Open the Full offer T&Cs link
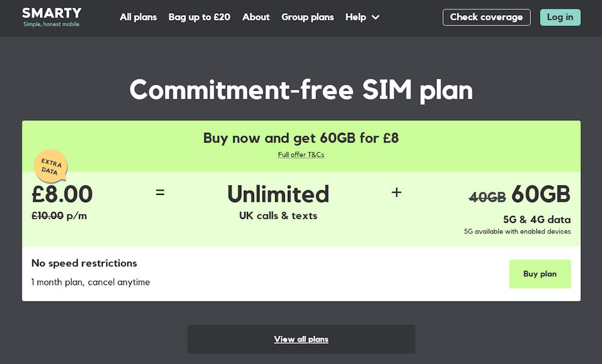The image size is (602, 364). pos(301,155)
